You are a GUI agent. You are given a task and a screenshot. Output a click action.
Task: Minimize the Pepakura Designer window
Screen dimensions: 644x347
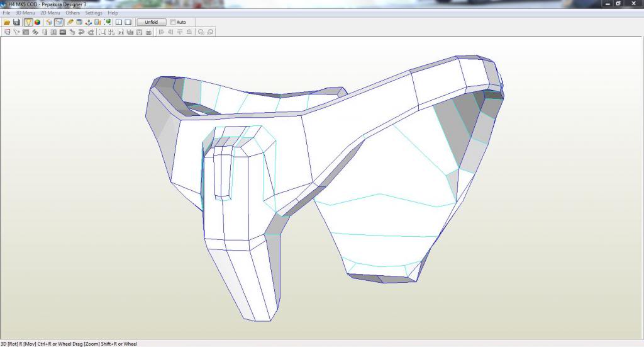(x=608, y=4)
